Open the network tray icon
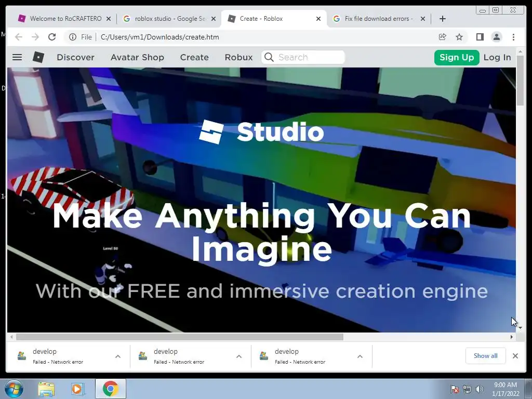The height and width of the screenshot is (399, 532). click(467, 389)
